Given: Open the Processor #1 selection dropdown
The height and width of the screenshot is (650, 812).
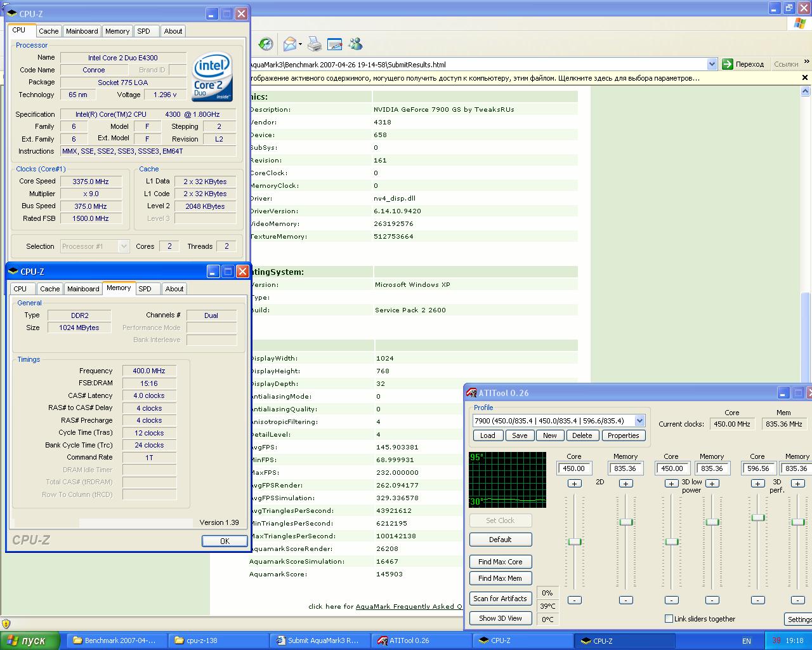Looking at the screenshot, I should 124,246.
